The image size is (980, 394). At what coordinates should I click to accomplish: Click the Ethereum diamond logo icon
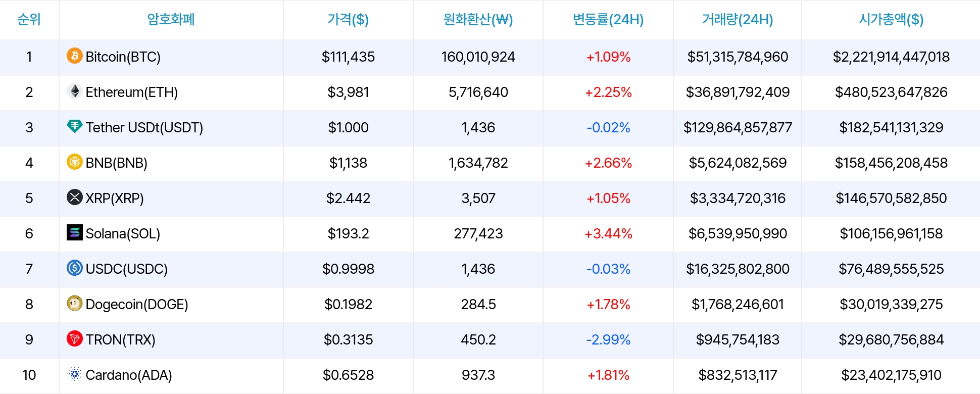(75, 91)
